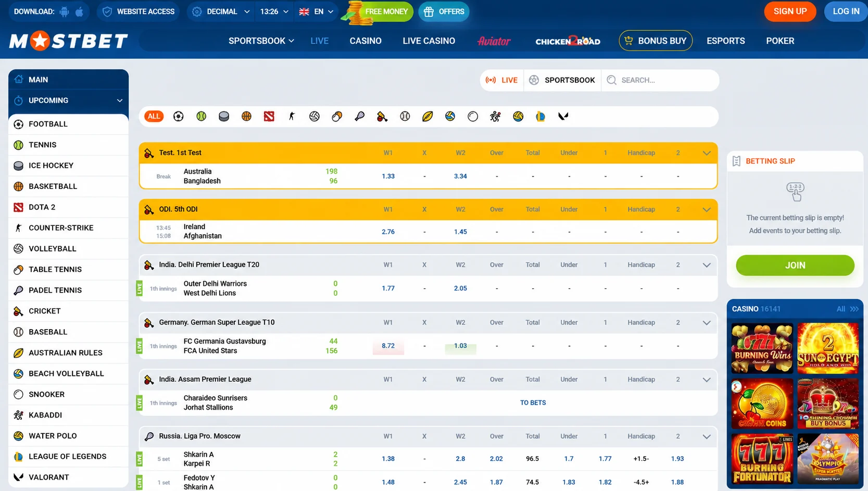The width and height of the screenshot is (868, 491).
Task: View All casino games link
Action: [x=847, y=309]
